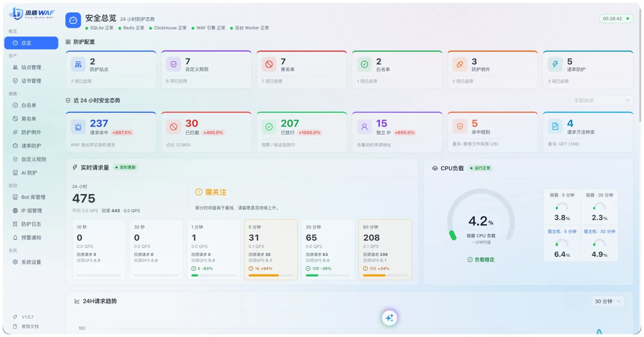Click the 5 分钟 orange progress bar

(264, 275)
